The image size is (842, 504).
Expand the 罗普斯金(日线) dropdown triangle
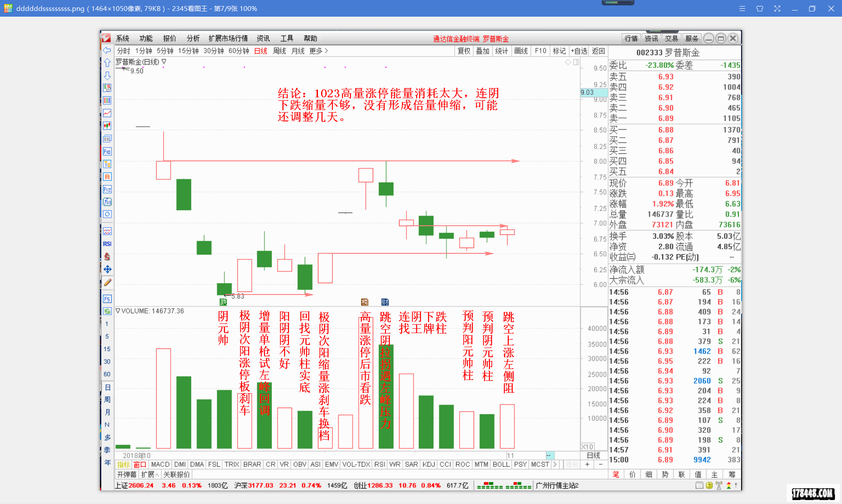tap(164, 62)
